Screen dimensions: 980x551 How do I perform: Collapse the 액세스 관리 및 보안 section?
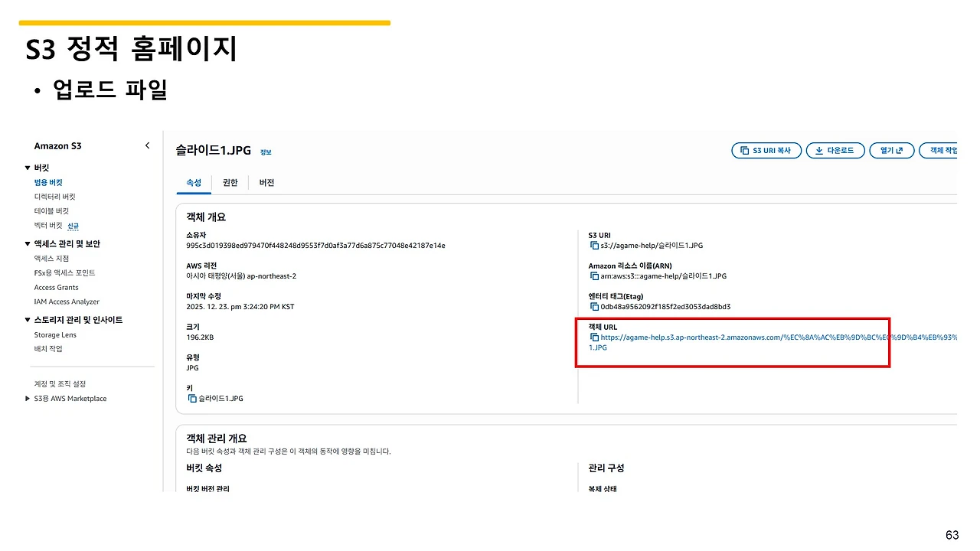pos(28,244)
